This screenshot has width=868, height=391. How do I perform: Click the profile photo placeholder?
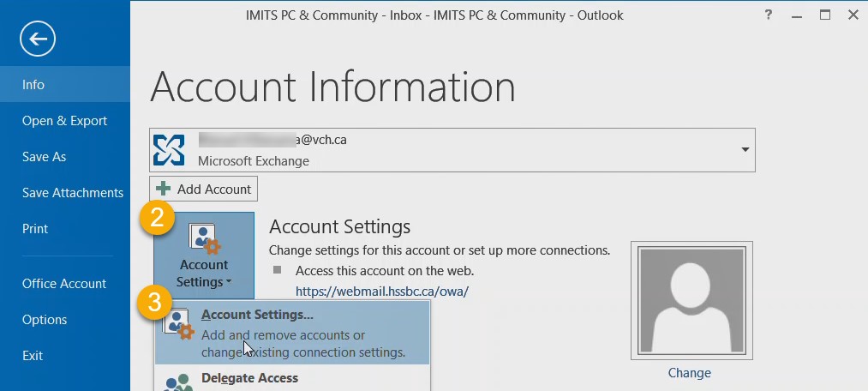[691, 300]
